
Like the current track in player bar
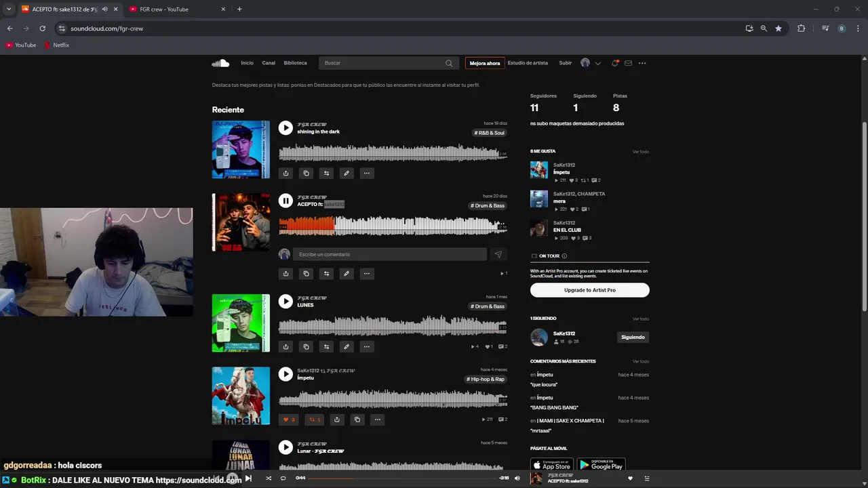(630, 479)
